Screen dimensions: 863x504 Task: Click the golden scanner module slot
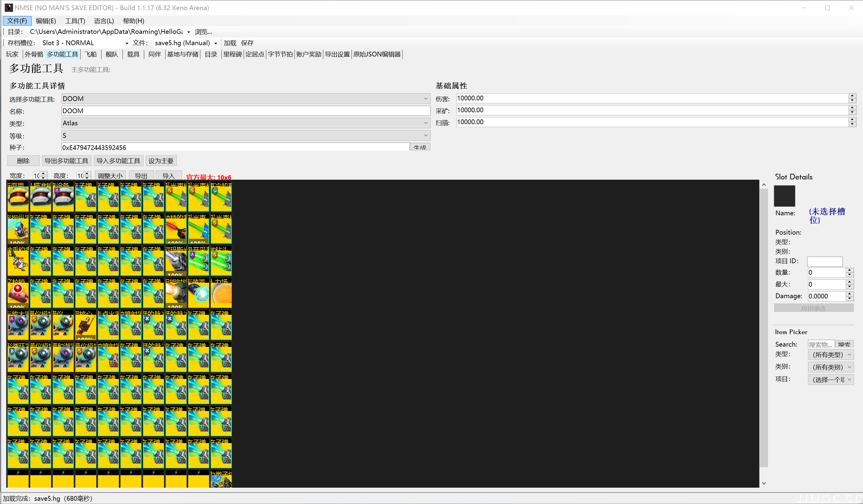(x=63, y=325)
